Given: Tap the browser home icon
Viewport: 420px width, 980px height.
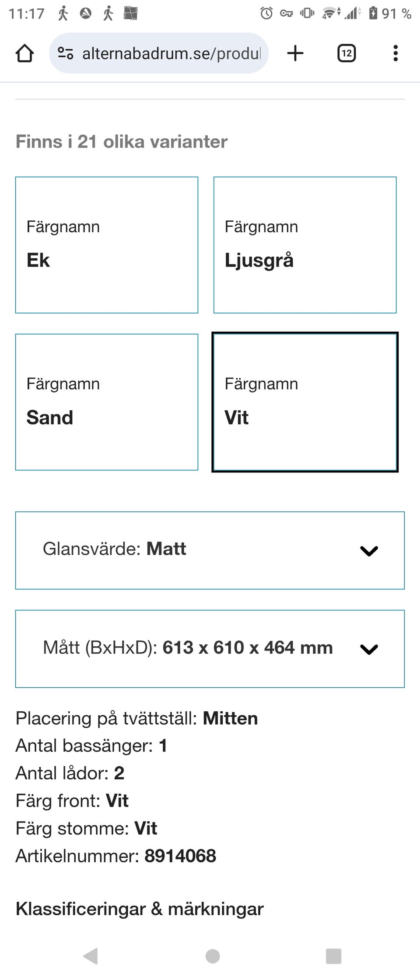Looking at the screenshot, I should pyautogui.click(x=24, y=53).
